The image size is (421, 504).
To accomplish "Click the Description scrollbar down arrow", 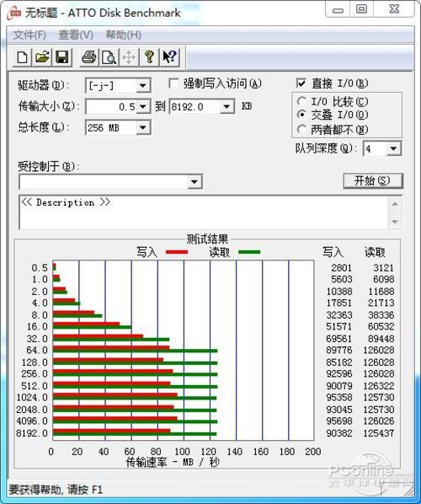I will (x=395, y=222).
